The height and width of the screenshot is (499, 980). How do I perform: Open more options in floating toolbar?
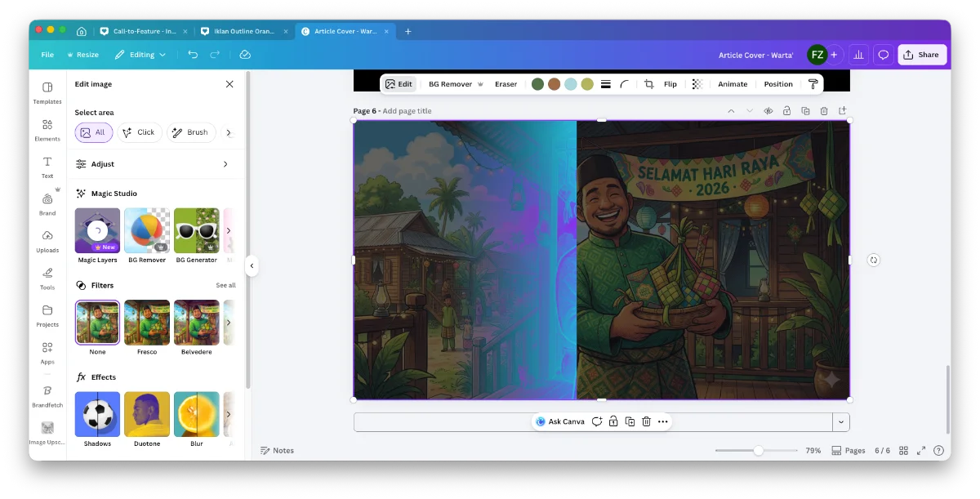point(663,421)
